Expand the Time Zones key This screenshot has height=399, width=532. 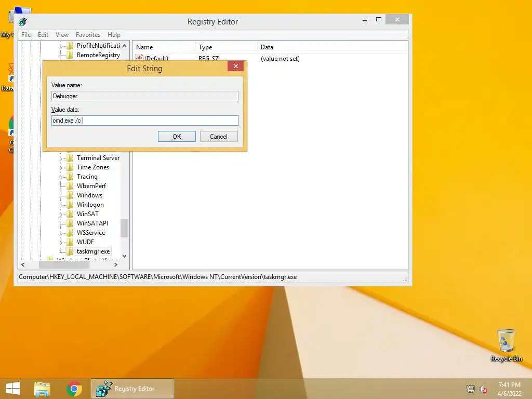pyautogui.click(x=61, y=168)
